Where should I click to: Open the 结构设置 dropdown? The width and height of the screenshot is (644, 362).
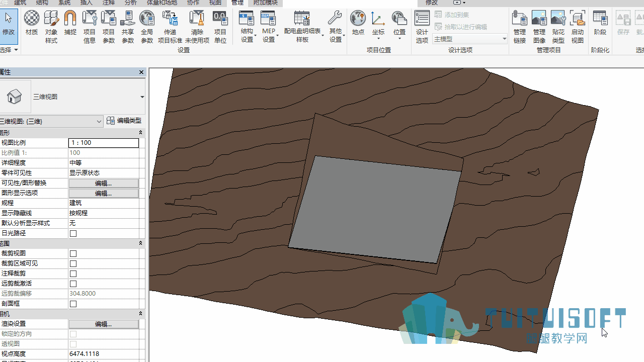pos(247,35)
